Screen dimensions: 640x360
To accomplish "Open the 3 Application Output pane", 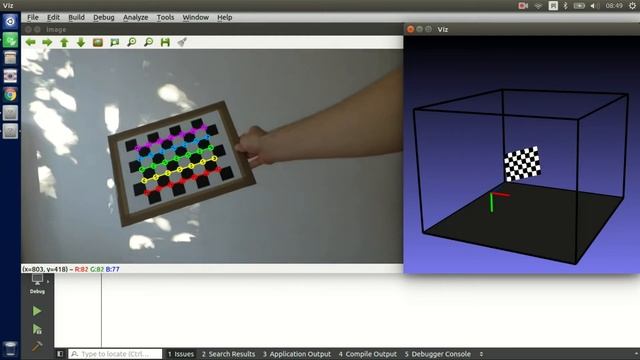I will pos(297,354).
